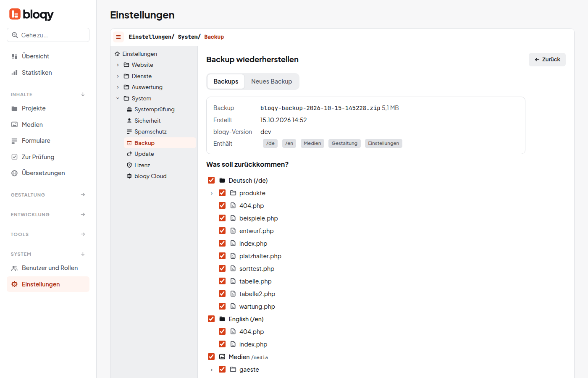Open Auswertung in the settings tree
Screen dimensions: 588x378
coord(147,87)
